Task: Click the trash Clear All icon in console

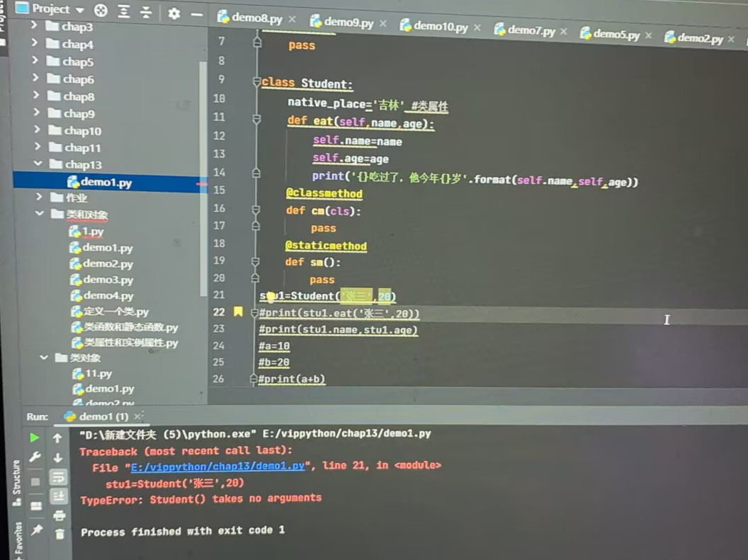Action: point(59,533)
